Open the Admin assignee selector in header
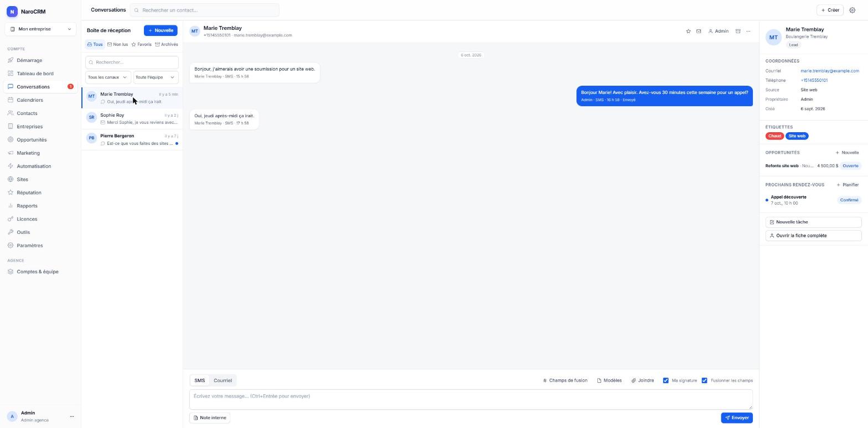Image resolution: width=868 pixels, height=428 pixels. (719, 32)
